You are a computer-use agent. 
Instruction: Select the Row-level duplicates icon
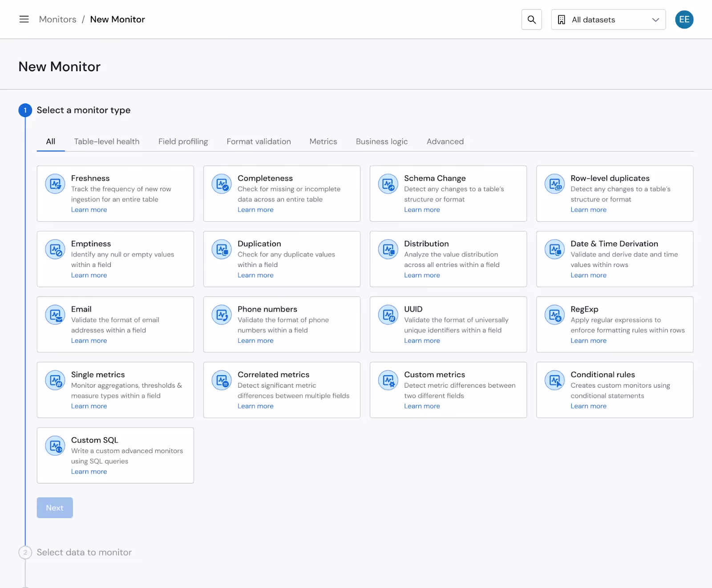554,184
